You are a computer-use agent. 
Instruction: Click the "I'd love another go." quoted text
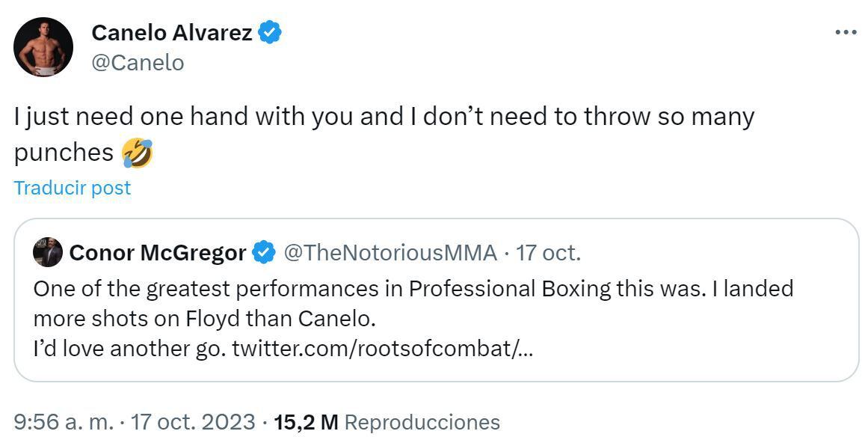[x=129, y=348]
